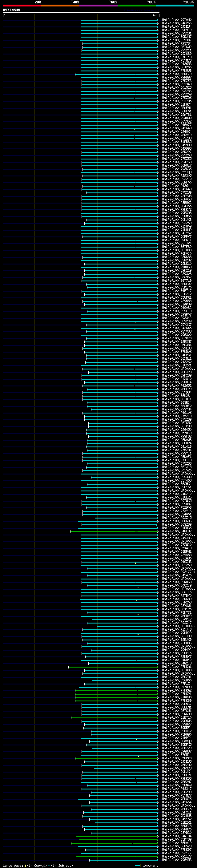Open hit UniRef100_A7KK97
197x868 pixels.
point(176,850)
